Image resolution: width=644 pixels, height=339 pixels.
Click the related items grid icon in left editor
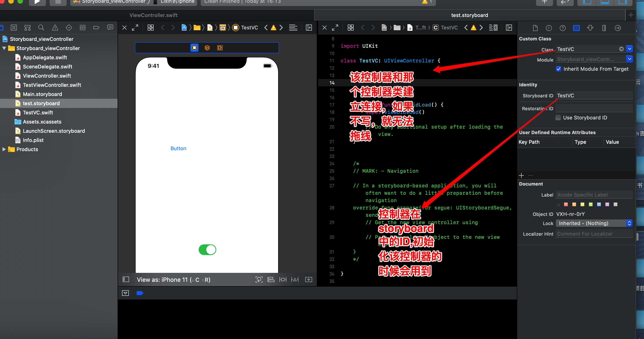coord(150,28)
